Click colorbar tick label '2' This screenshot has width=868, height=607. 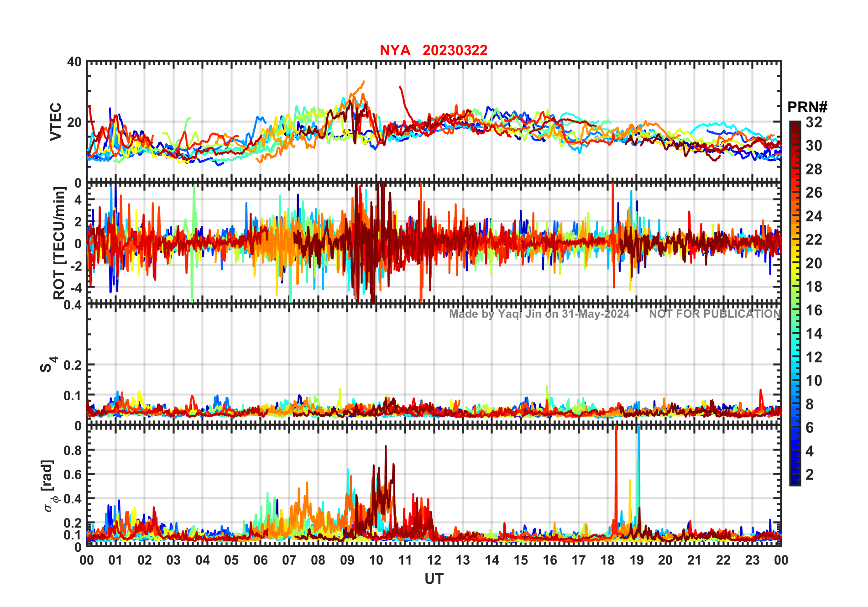(810, 474)
